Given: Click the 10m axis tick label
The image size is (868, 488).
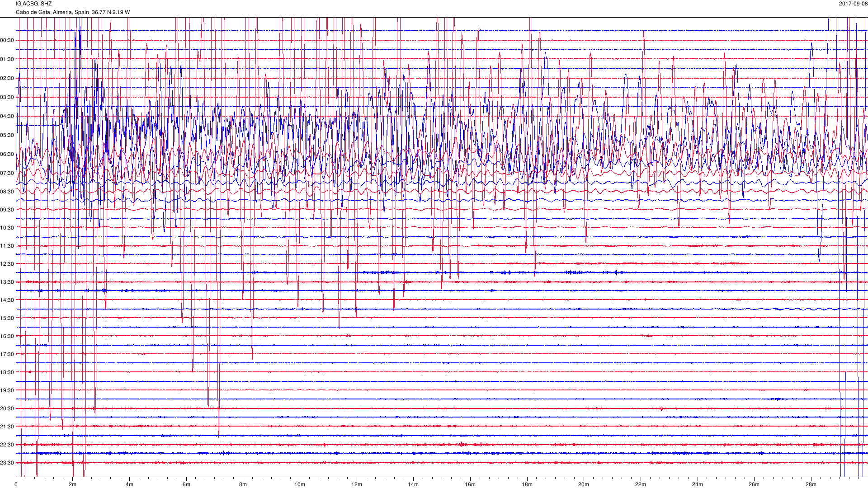Looking at the screenshot, I should pos(300,484).
